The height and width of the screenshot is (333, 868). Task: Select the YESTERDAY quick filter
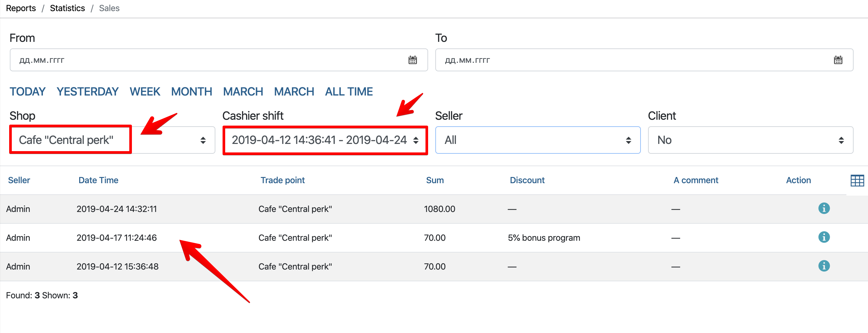coord(87,92)
